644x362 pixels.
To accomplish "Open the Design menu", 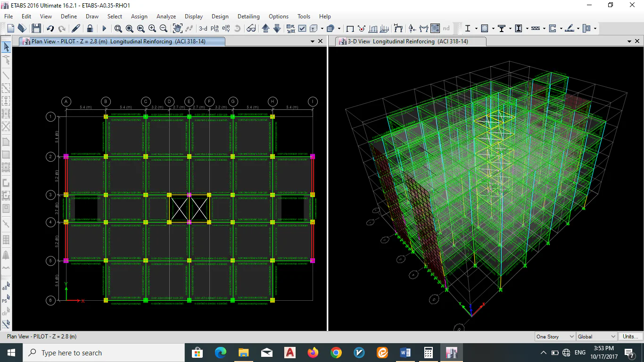I will [220, 16].
